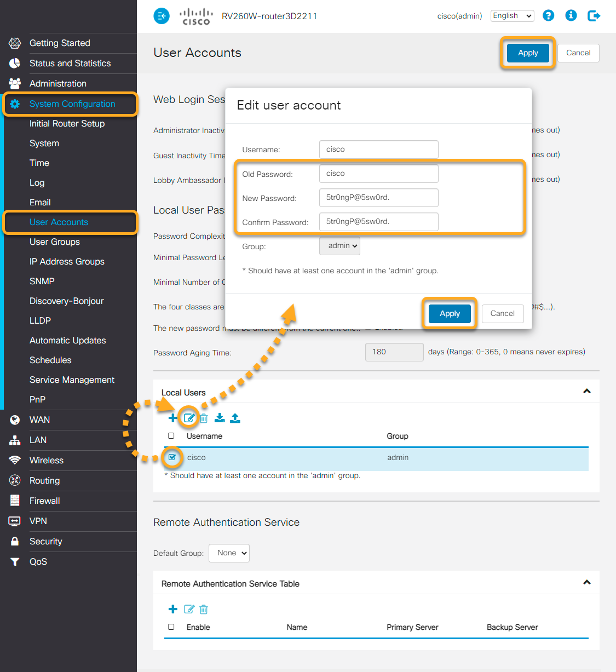This screenshot has width=616, height=672.
Task: Click the logout icon in header
Action: 594,16
